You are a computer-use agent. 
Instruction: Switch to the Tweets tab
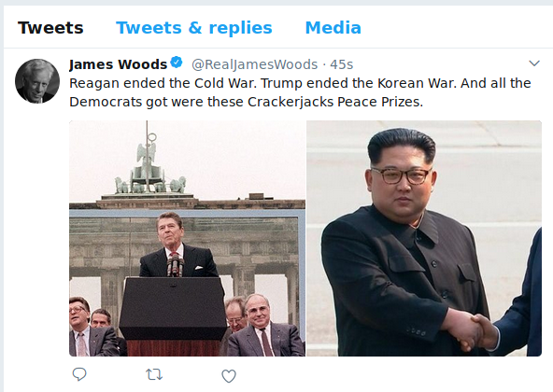(x=50, y=28)
